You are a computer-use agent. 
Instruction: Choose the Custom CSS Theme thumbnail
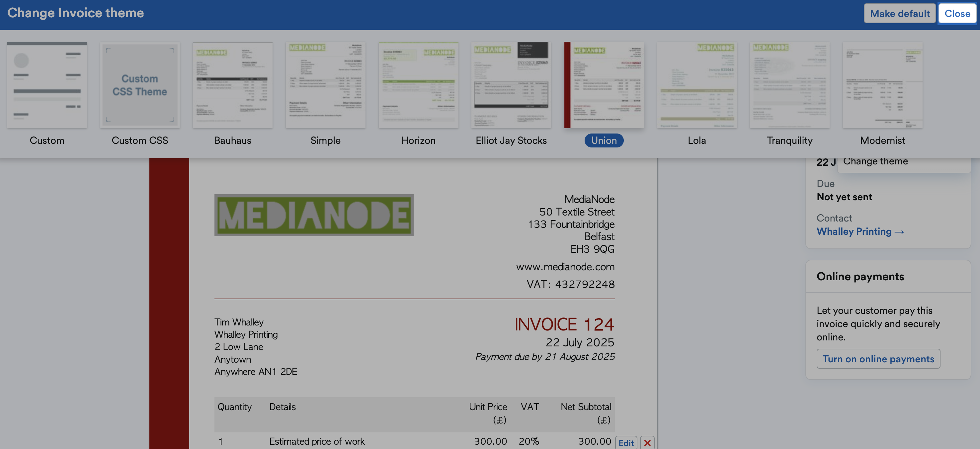pyautogui.click(x=140, y=85)
